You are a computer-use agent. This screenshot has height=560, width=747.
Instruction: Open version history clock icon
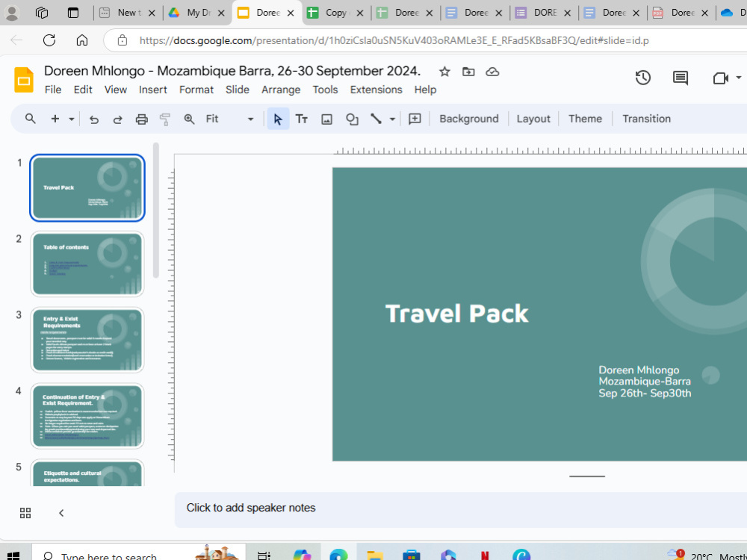[x=642, y=78]
